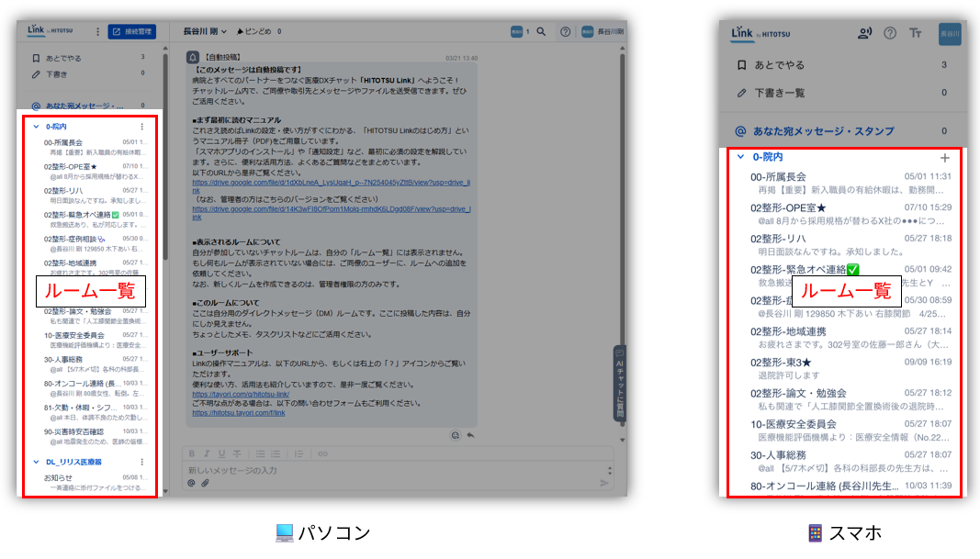Screen dimensions: 980x559
Task: Open the 長谷川 剛 room name dropdown
Action: click(205, 31)
